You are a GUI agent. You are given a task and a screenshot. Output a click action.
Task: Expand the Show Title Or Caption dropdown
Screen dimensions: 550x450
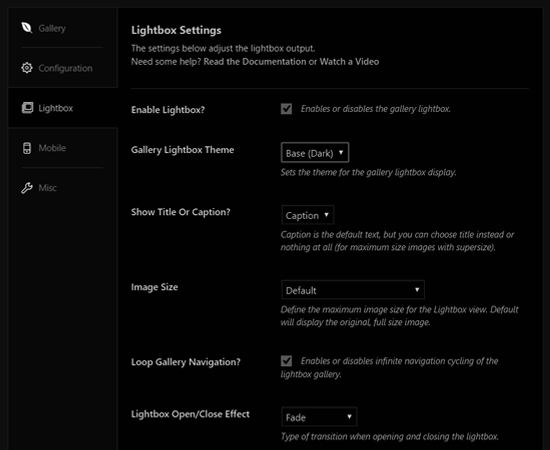coord(308,215)
